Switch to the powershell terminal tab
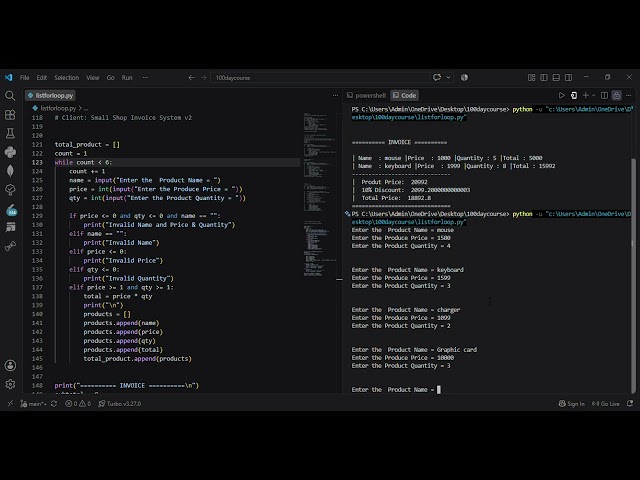The image size is (640, 480). [366, 96]
